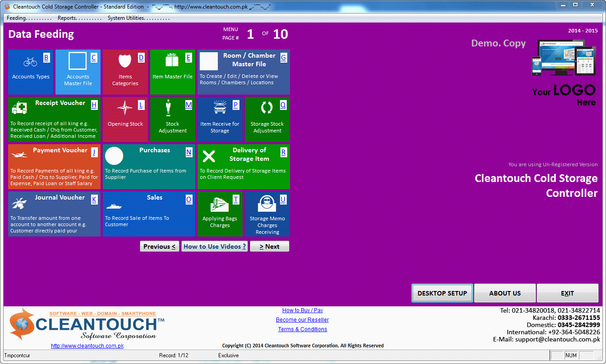Click the bus icon on Storage Memo Charges Receiving

point(267,204)
